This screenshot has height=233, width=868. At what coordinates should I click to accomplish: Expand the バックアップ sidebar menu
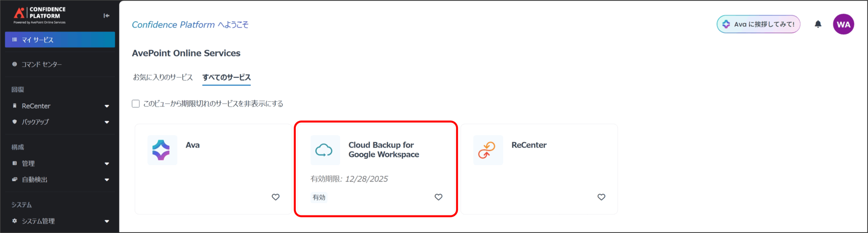coord(107,122)
